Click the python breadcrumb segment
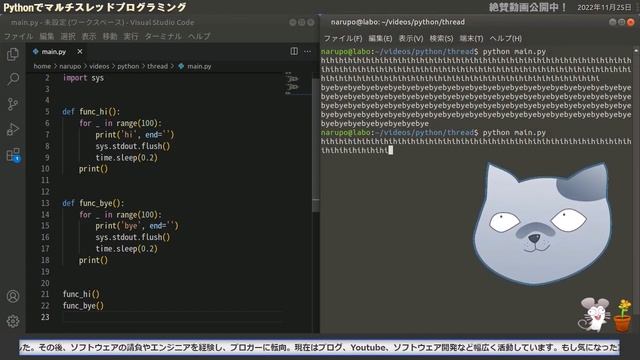This screenshot has width=640, height=360. (128, 66)
